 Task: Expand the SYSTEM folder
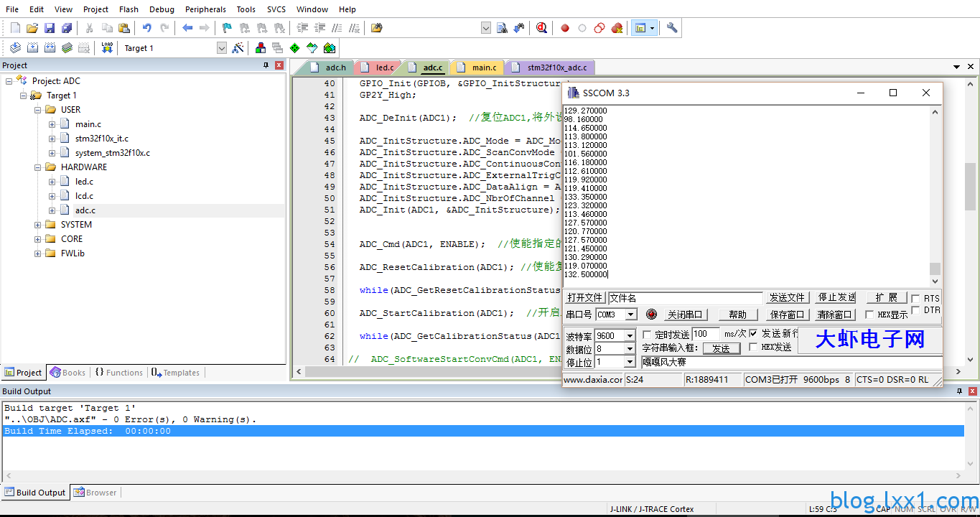38,225
